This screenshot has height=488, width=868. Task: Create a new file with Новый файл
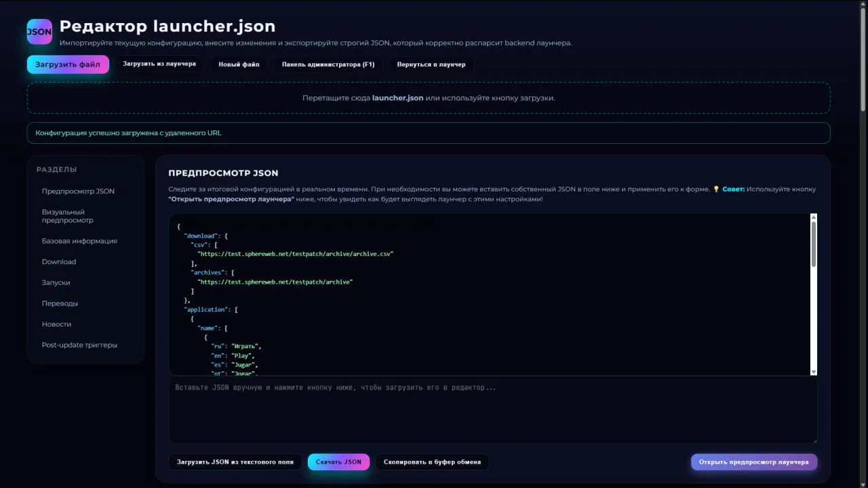pyautogui.click(x=239, y=64)
